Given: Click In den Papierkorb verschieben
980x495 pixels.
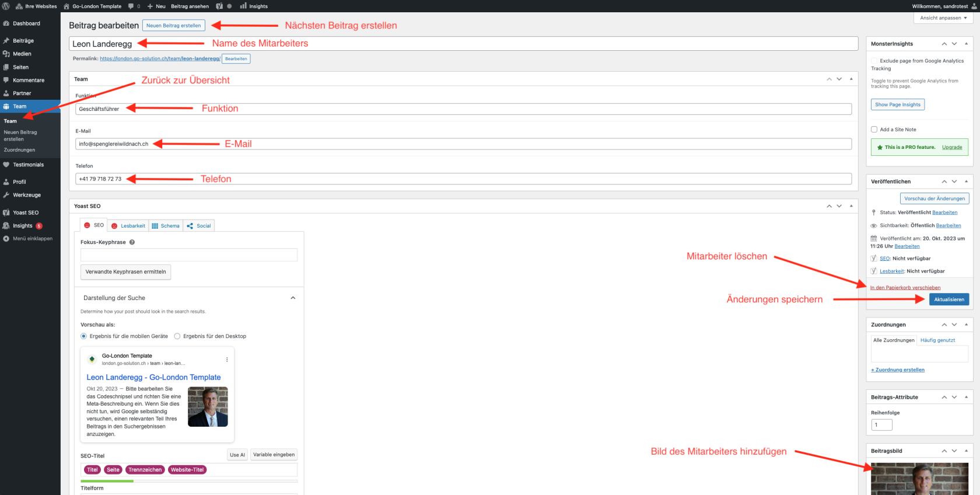Looking at the screenshot, I should click(x=905, y=288).
